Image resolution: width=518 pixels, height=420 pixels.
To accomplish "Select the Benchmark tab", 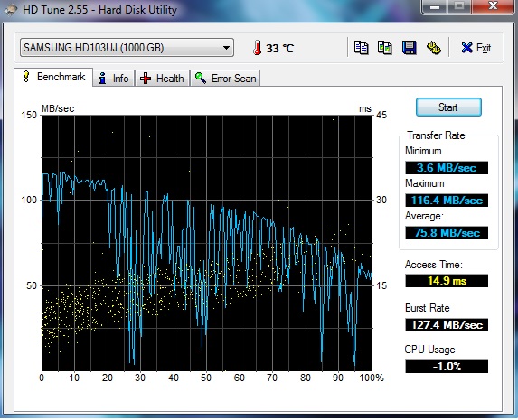I will point(53,77).
